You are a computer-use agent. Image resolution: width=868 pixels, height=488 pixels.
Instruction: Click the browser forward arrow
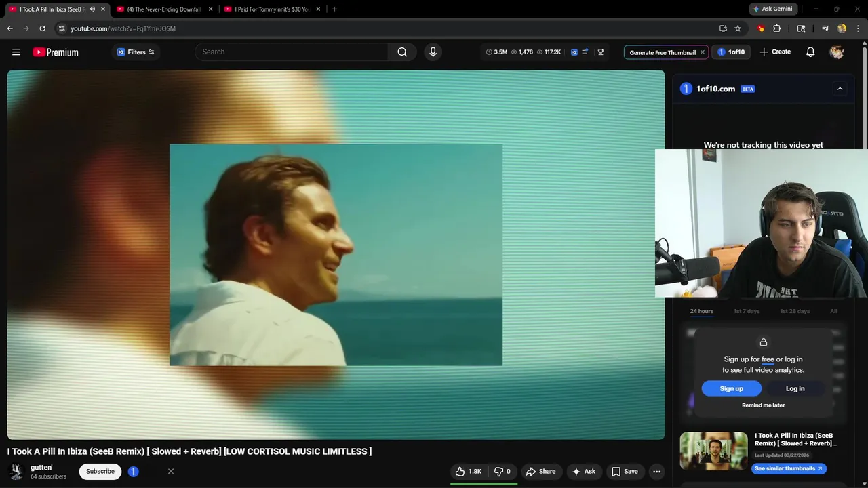(26, 28)
